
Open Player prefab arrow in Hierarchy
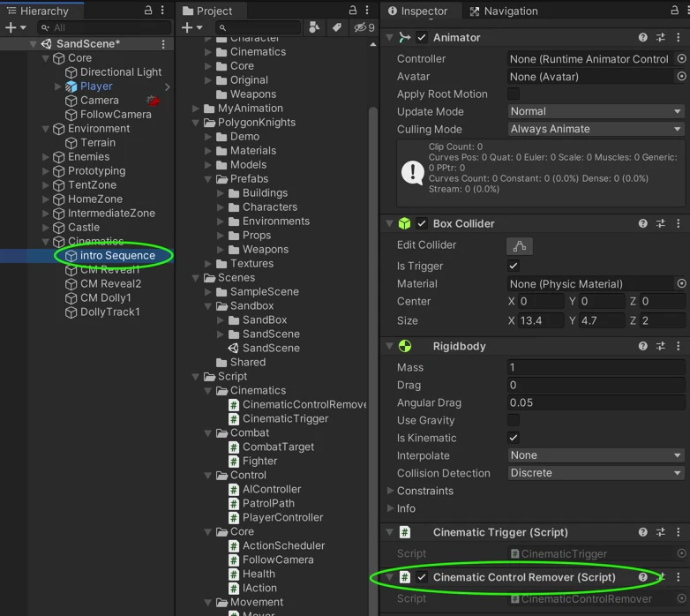(168, 87)
